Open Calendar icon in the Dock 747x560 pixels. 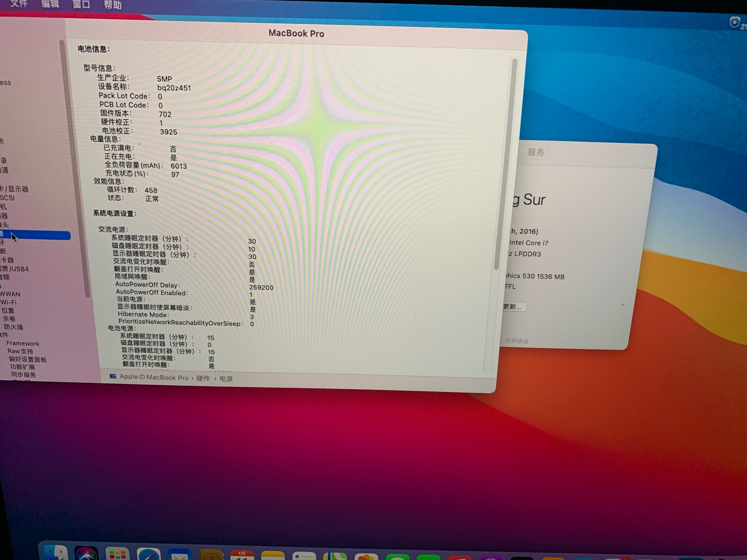click(242, 555)
